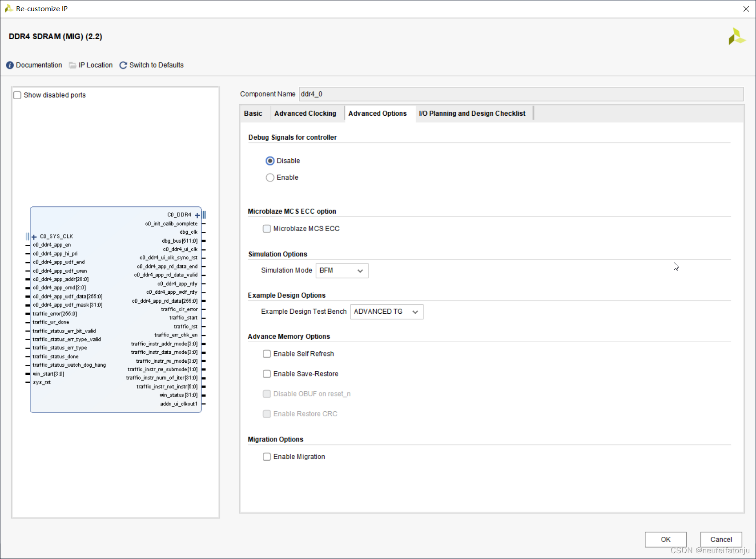Check the Microblaze MCS ECC option
This screenshot has height=559, width=756.
pyautogui.click(x=267, y=229)
